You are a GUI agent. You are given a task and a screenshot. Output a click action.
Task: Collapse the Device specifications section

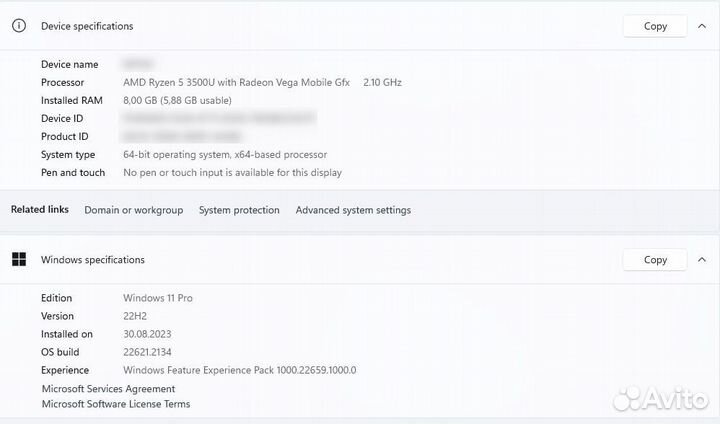coord(702,26)
